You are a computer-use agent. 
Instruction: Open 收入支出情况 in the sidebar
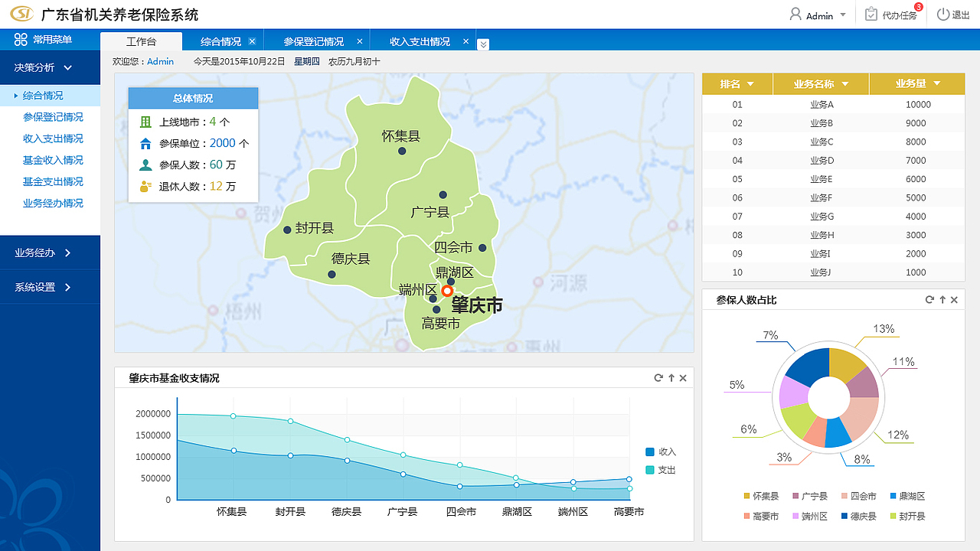[x=53, y=139]
